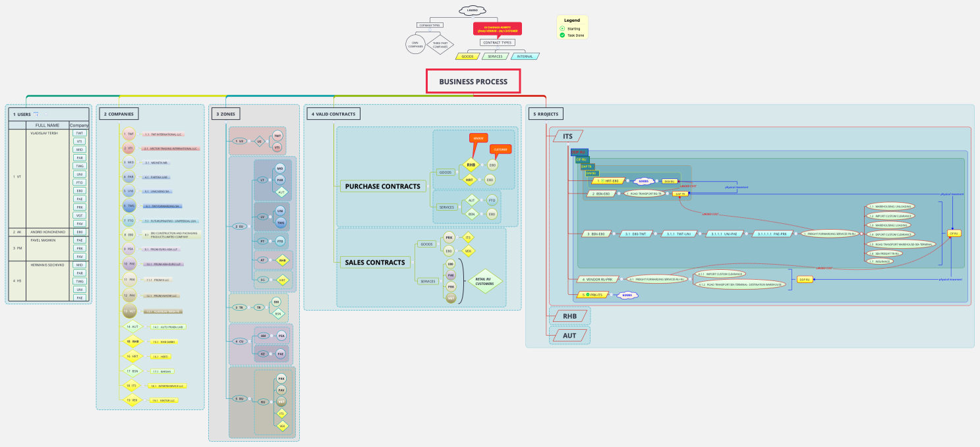
Task: Click the connector circle after node 3 BSN-E80
Action: pyautogui.click(x=614, y=234)
